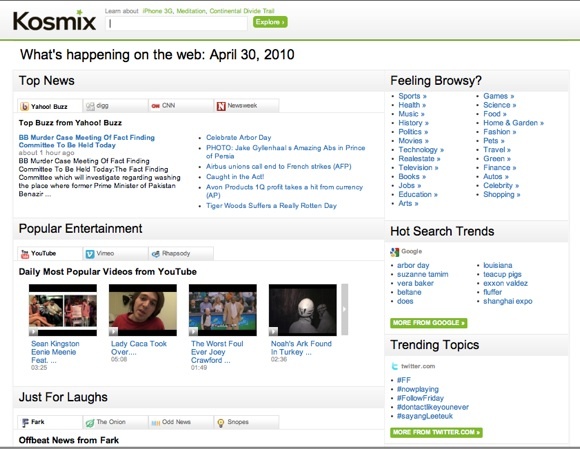Play the Sean Kingston video via play icon
Image resolution: width=580 pixels, height=449 pixels.
[33, 331]
